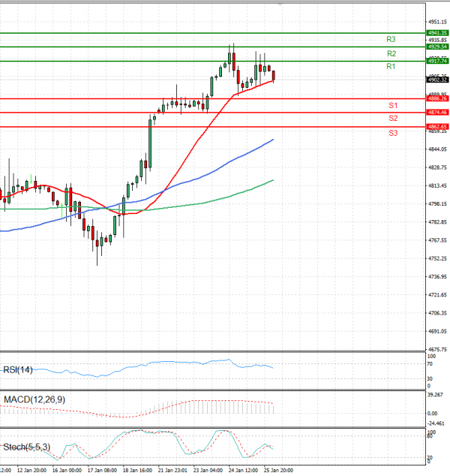Click the MACD(12,26,9) indicator label

[34, 399]
